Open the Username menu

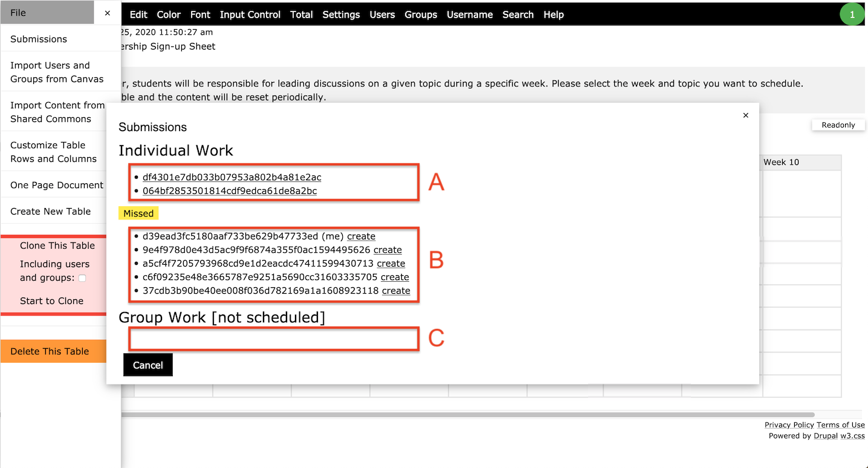(470, 15)
